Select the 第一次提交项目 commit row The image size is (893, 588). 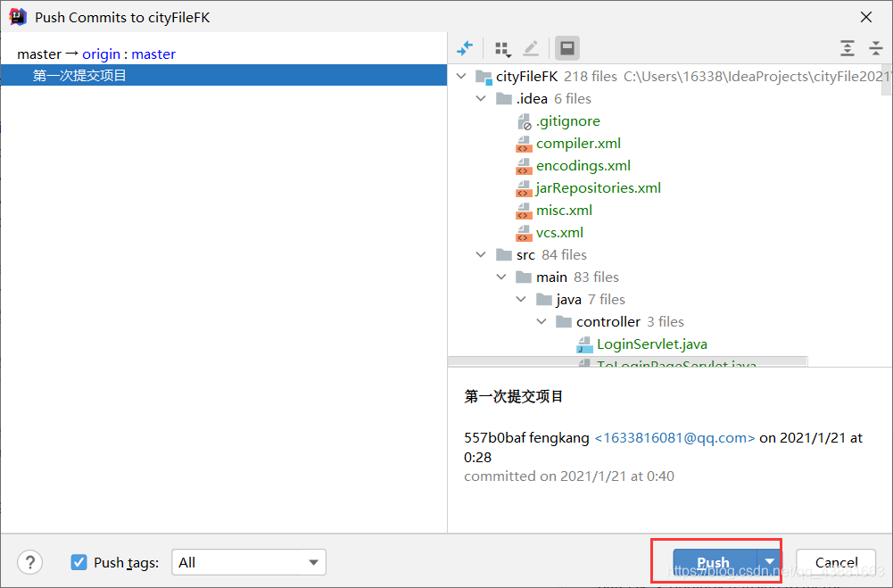[x=224, y=75]
